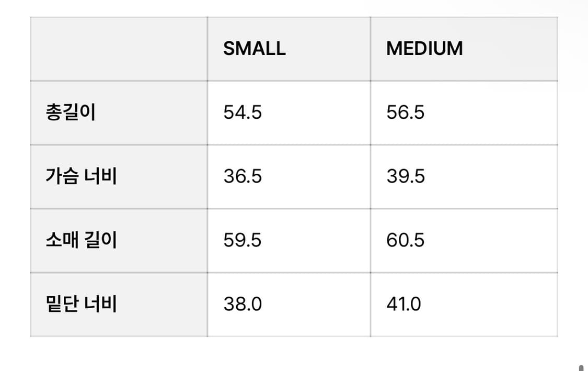Select the 밑단 너비 row label
This screenshot has width=588, height=371.
pyautogui.click(x=81, y=304)
